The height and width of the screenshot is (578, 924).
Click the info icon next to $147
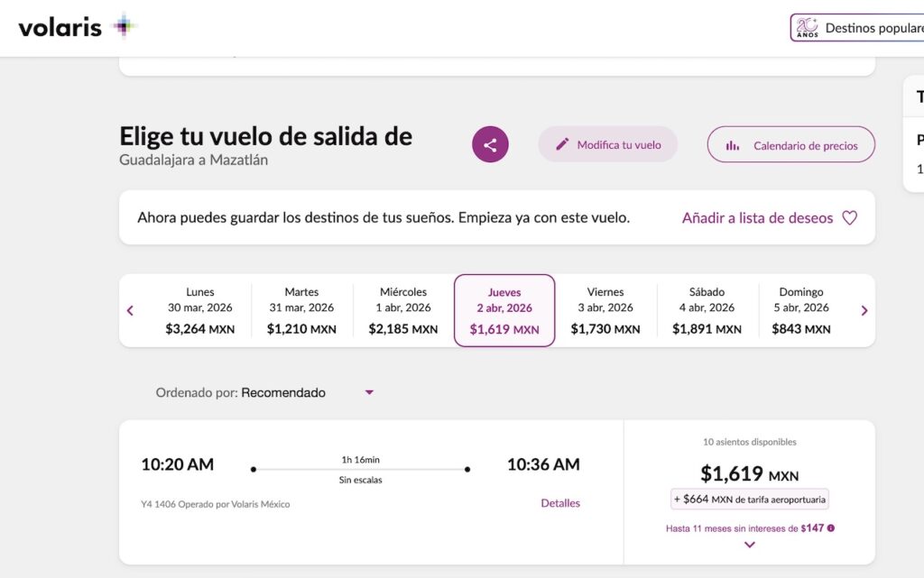click(828, 528)
